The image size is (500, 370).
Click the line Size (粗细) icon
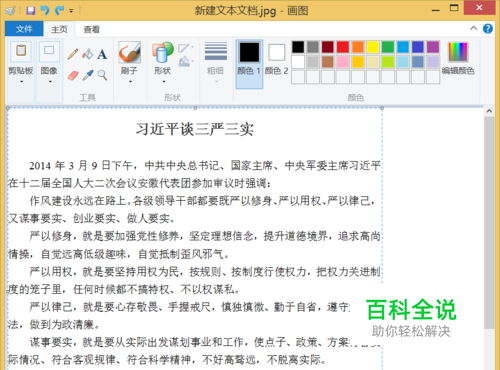point(216,51)
